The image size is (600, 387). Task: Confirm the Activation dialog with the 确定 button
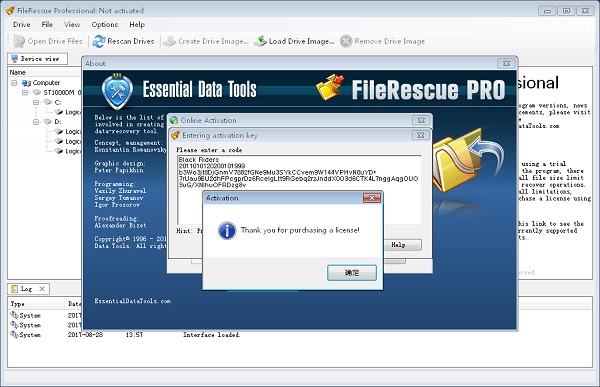coord(352,273)
